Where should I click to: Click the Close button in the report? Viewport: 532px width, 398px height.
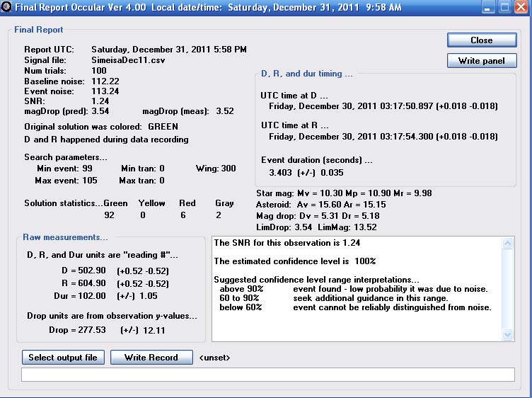(x=482, y=40)
